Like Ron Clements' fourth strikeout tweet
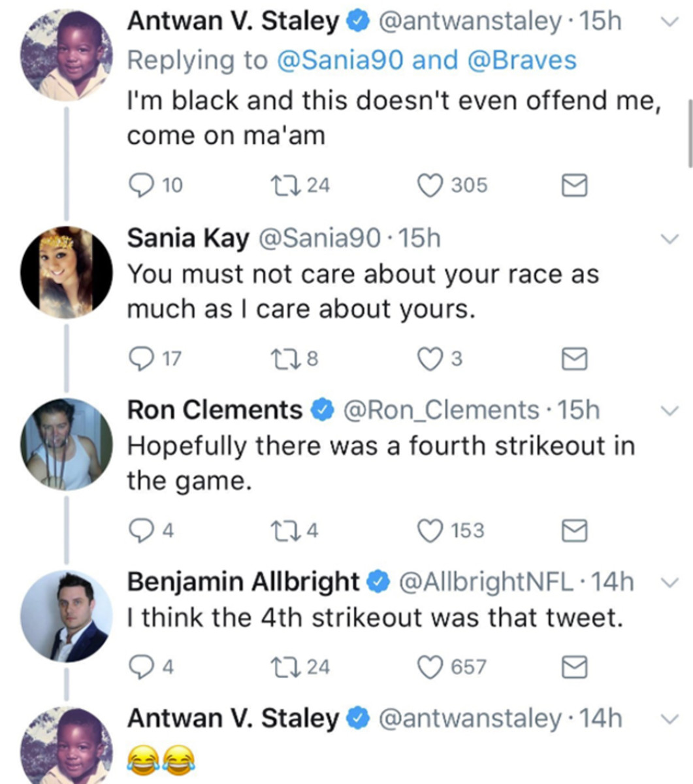693x784 pixels. pos(430,531)
